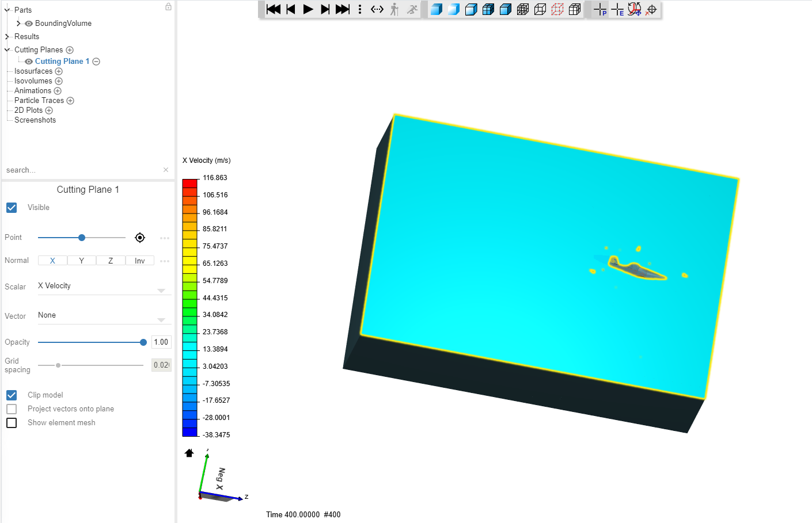The image size is (812, 523).
Task: Add a new isosurface
Action: coord(59,71)
